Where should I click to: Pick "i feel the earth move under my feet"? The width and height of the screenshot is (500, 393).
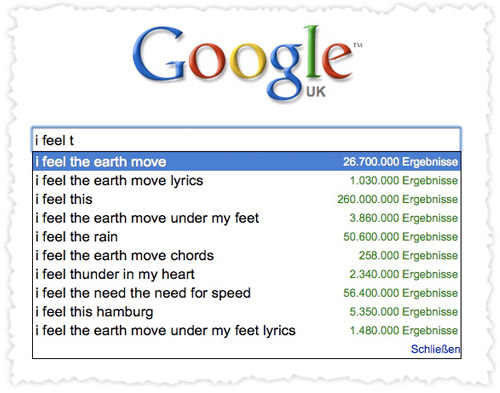[247, 218]
